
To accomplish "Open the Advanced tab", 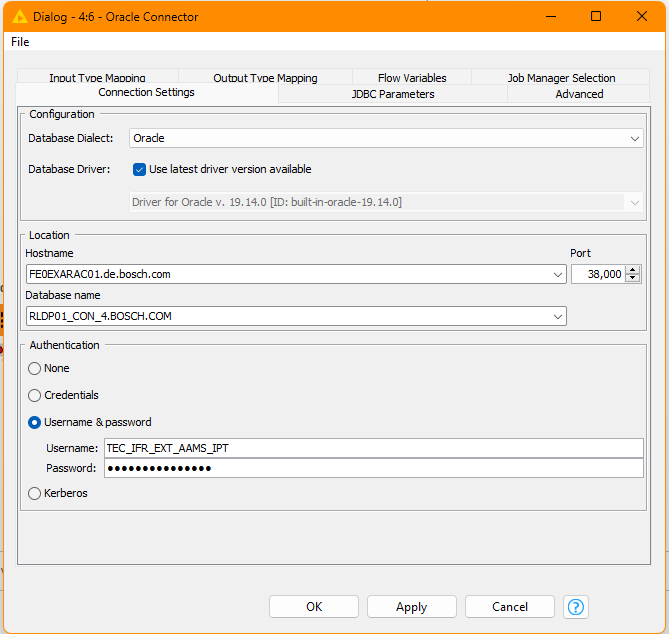I will coord(579,94).
